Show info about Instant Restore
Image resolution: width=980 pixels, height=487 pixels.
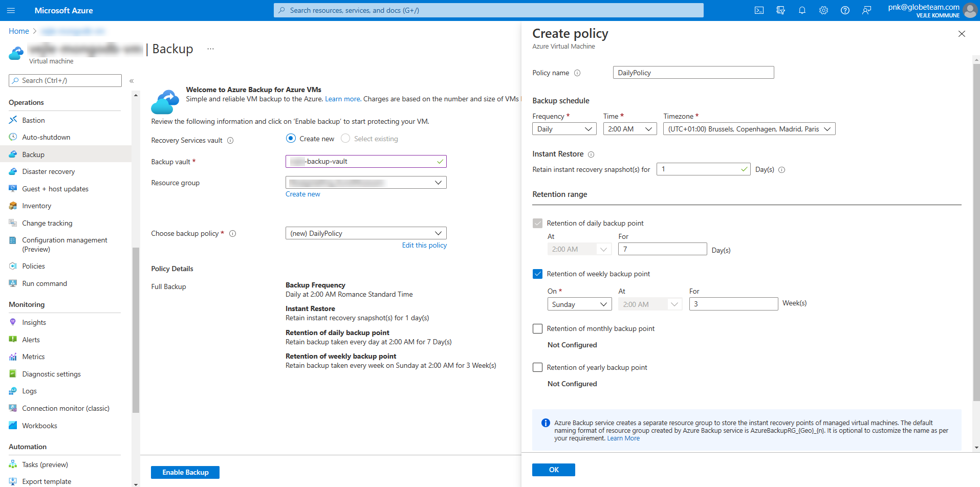(591, 154)
